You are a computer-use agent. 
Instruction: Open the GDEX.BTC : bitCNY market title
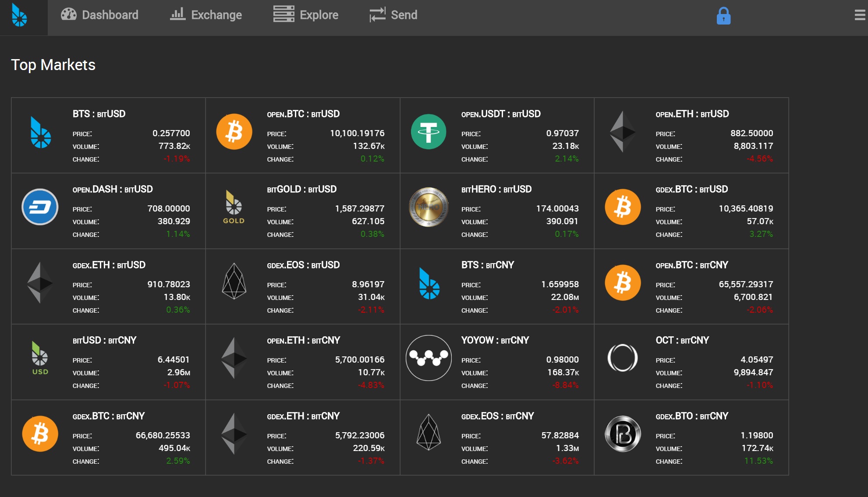point(109,416)
